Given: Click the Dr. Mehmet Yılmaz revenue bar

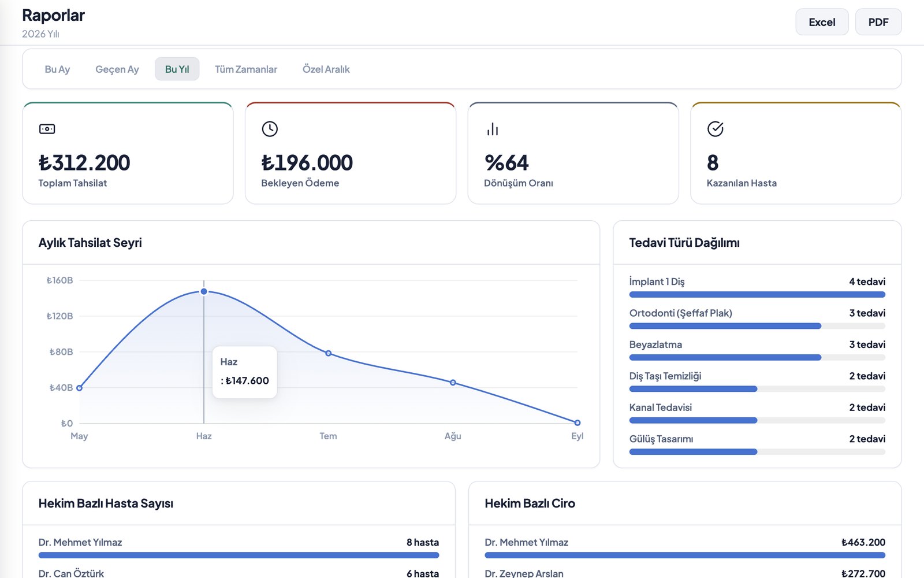Looking at the screenshot, I should (685, 555).
